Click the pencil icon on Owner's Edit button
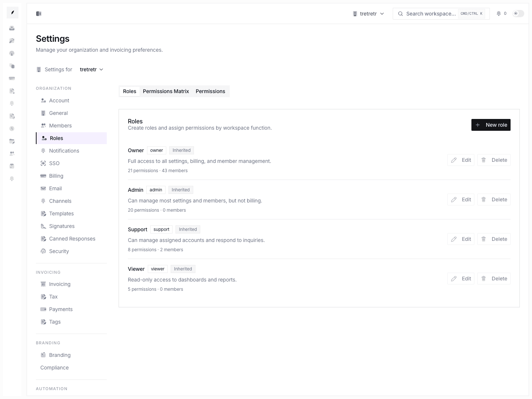The image size is (532, 399). [x=454, y=160]
